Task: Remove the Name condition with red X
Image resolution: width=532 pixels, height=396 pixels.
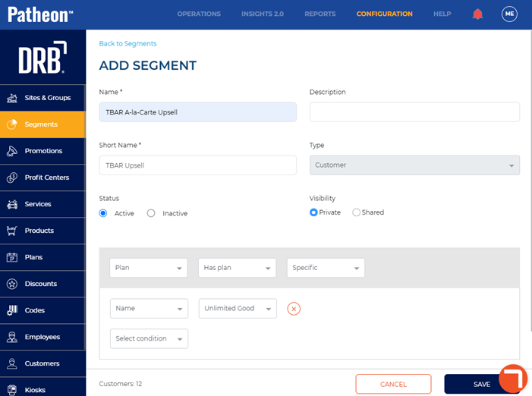Action: click(x=294, y=309)
